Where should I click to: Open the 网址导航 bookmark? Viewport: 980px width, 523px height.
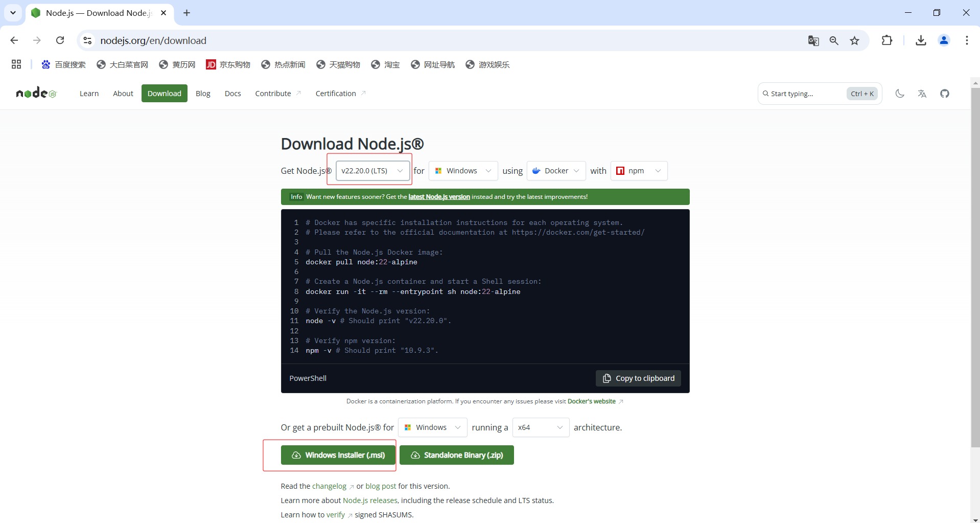(x=433, y=64)
